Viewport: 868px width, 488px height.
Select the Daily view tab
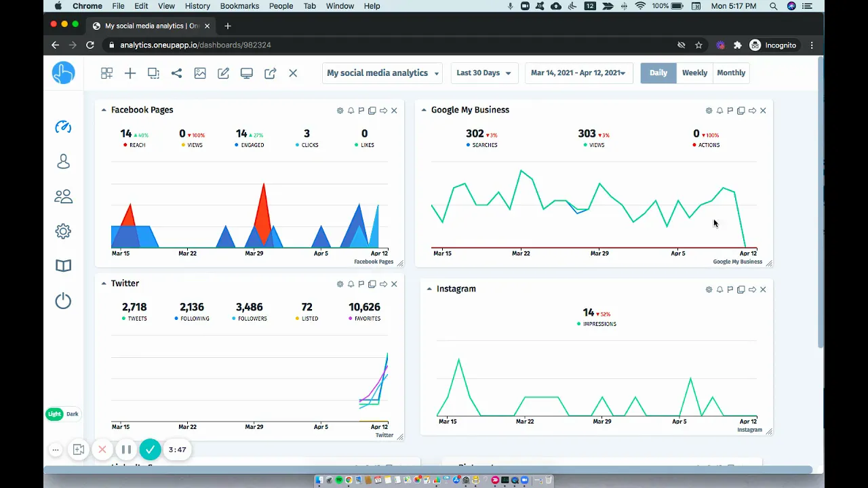click(x=658, y=73)
